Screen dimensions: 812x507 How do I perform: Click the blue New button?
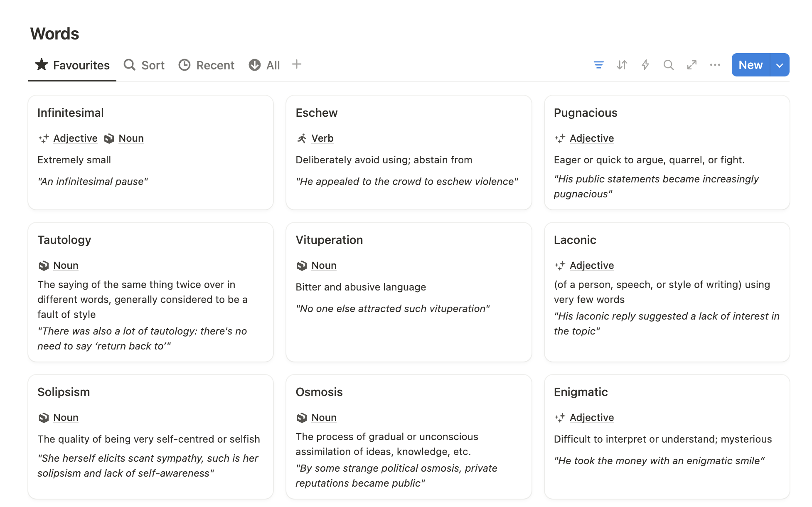click(750, 65)
